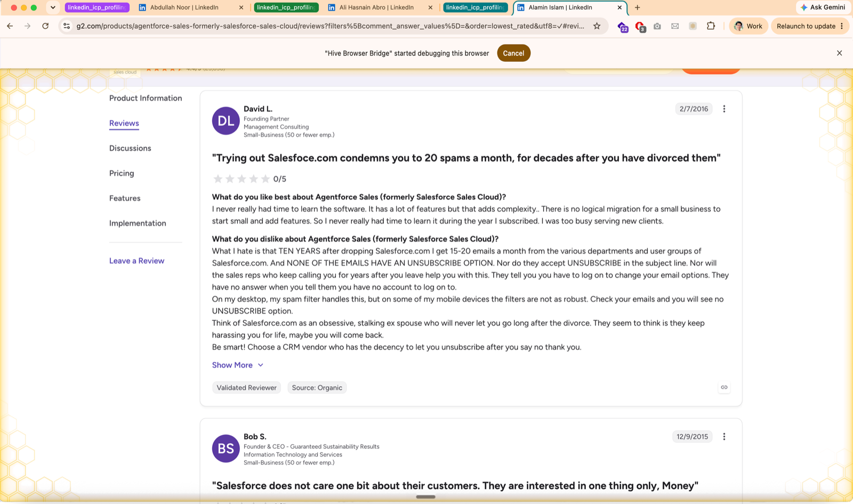Viewport: 853px width, 504px height.
Task: Open the red extension with the 3 badge
Action: coord(640,27)
